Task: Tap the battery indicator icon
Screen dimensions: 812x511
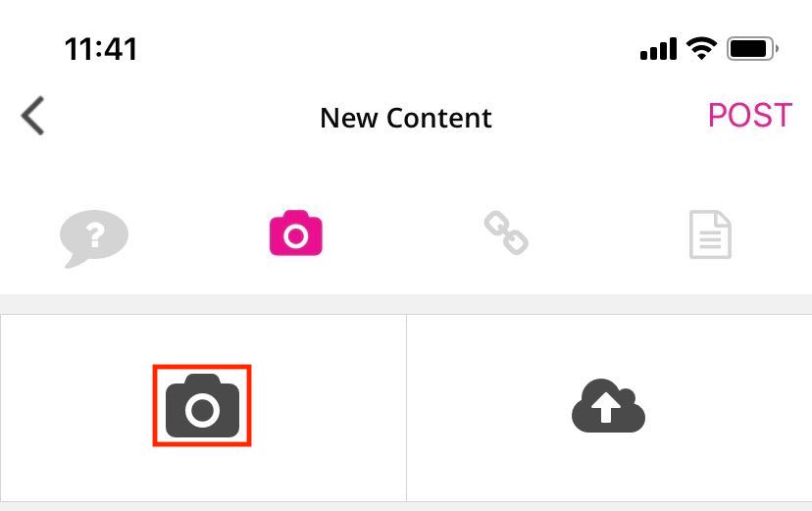Action: click(x=752, y=49)
